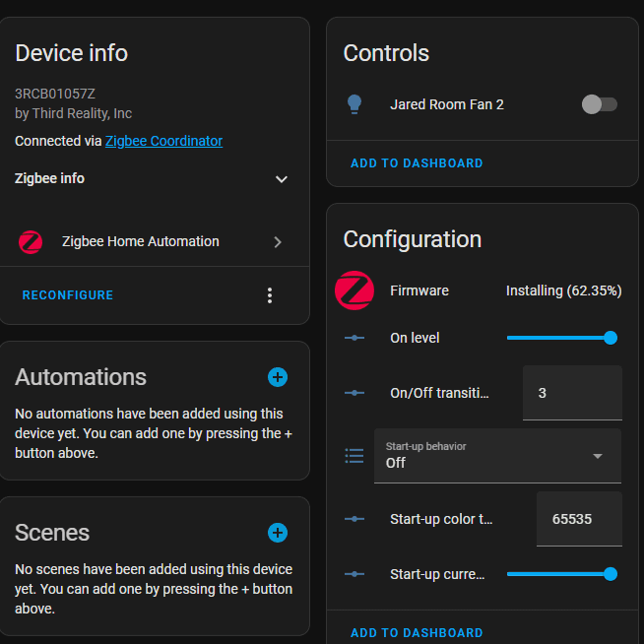Click the lightbulb icon beside Jared Room Fan 2

(x=355, y=104)
